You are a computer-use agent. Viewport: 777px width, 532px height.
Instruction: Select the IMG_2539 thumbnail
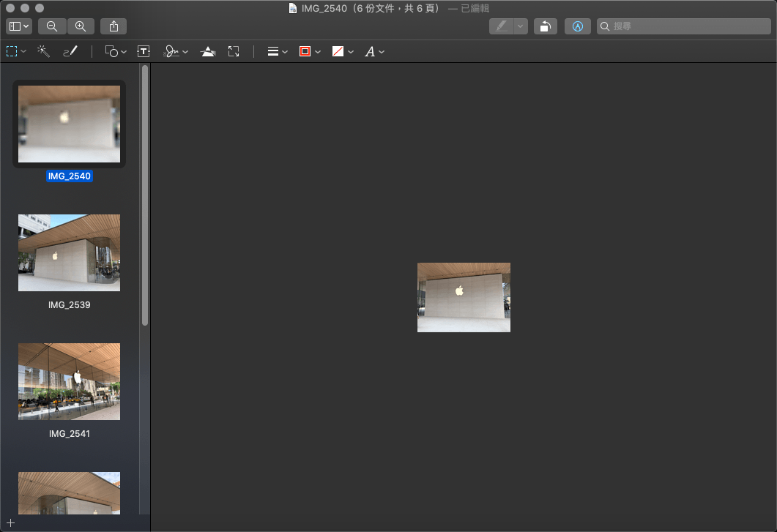point(70,252)
